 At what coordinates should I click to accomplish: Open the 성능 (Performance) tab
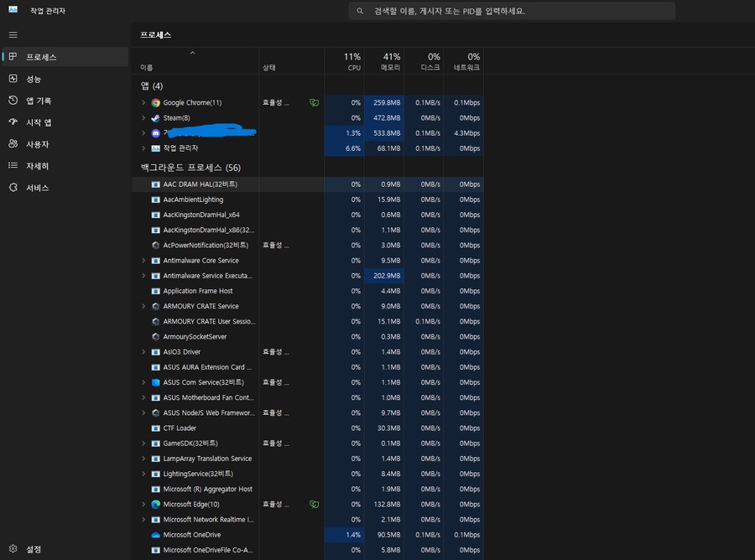pos(34,79)
